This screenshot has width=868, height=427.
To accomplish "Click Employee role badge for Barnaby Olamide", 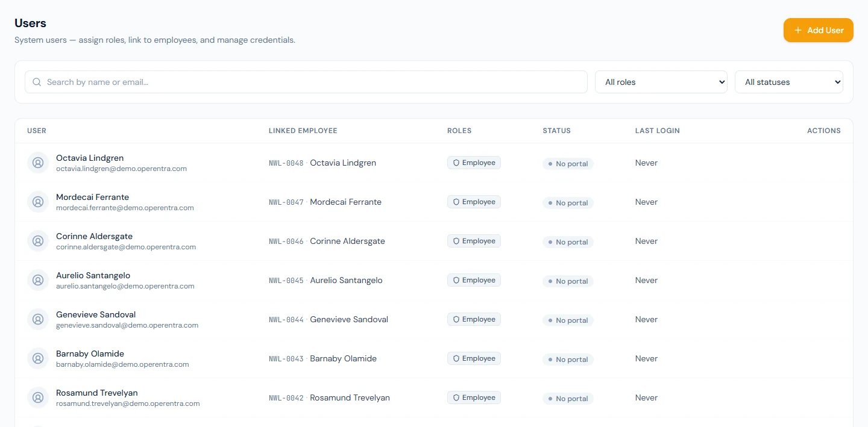I will 474,358.
